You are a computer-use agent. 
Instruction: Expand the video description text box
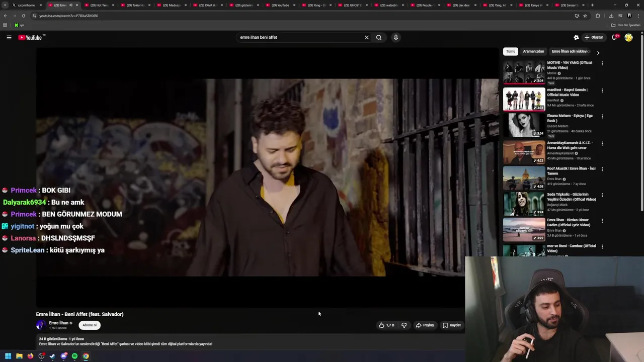251,342
